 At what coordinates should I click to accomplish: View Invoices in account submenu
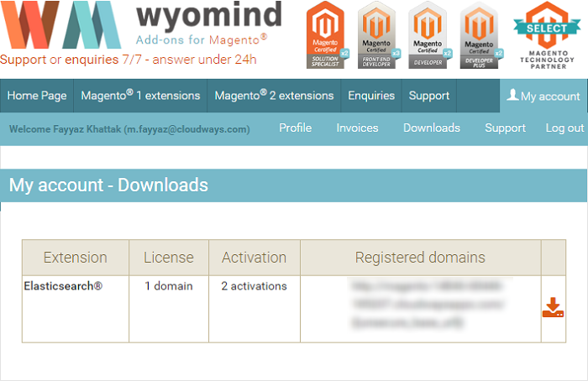(357, 128)
